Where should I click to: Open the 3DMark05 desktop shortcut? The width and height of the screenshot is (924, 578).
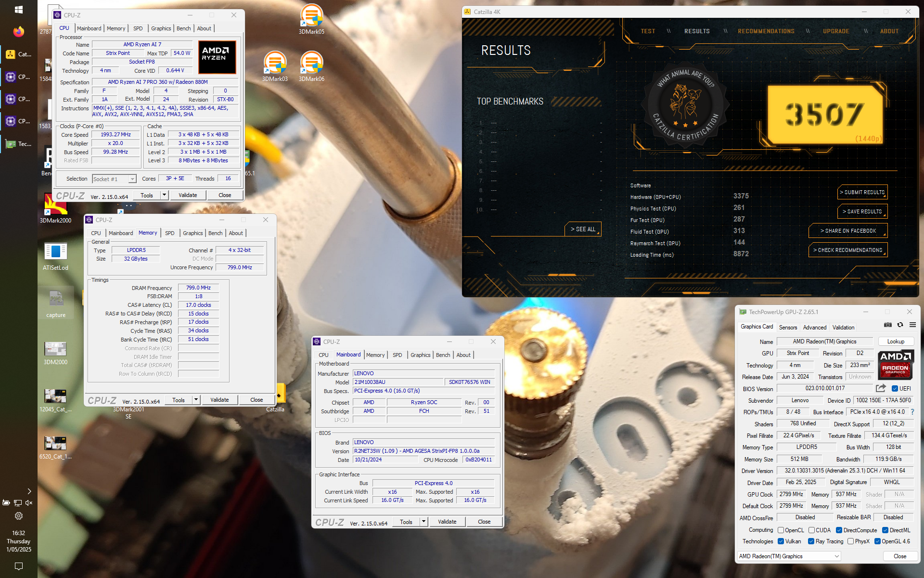pyautogui.click(x=311, y=19)
